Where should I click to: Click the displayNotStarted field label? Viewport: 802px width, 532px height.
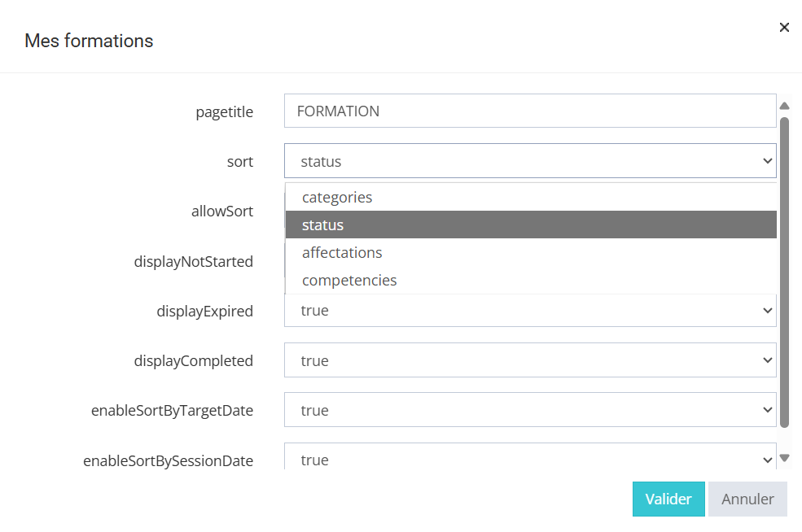click(x=194, y=262)
